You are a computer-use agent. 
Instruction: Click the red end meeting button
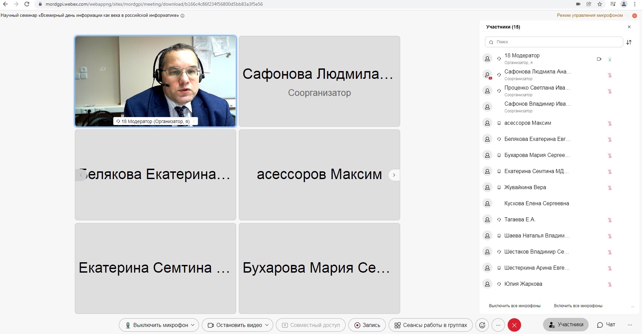(514, 325)
